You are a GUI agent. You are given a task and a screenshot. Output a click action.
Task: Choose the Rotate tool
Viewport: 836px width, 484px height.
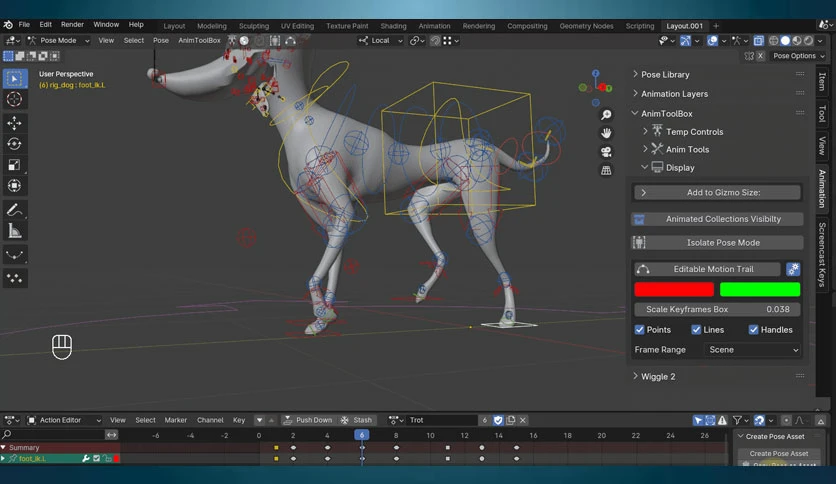(14, 144)
